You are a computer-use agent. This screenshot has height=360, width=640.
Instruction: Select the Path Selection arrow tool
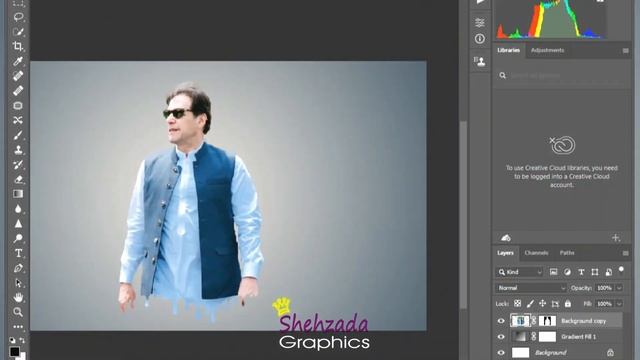pyautogui.click(x=18, y=283)
